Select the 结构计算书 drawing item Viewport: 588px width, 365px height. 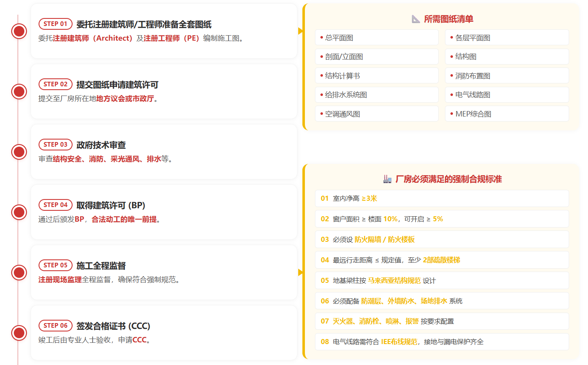377,76
